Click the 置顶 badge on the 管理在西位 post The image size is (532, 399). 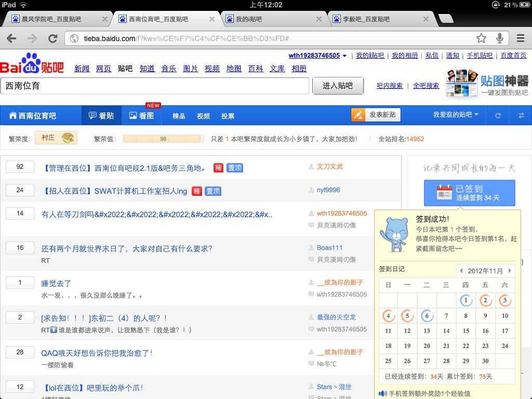235,168
